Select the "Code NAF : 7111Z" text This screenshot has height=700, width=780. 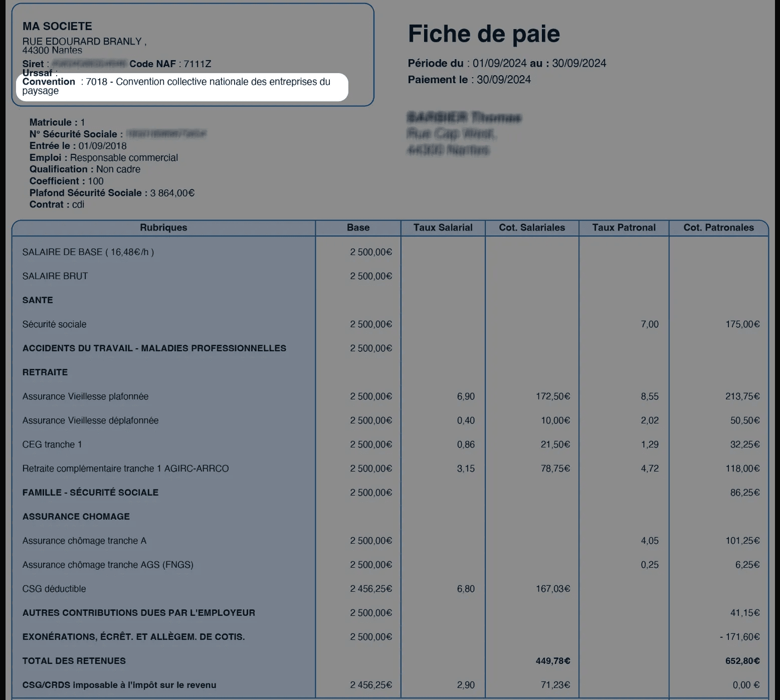(x=170, y=64)
